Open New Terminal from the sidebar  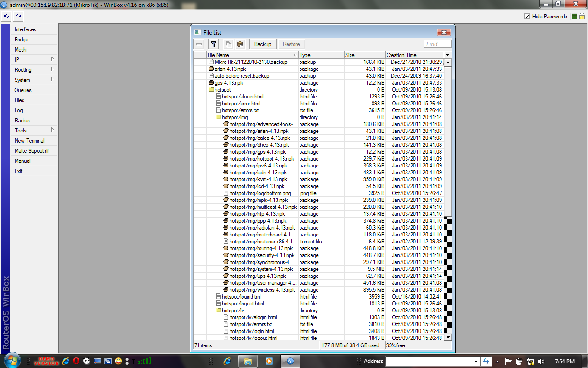pos(34,141)
